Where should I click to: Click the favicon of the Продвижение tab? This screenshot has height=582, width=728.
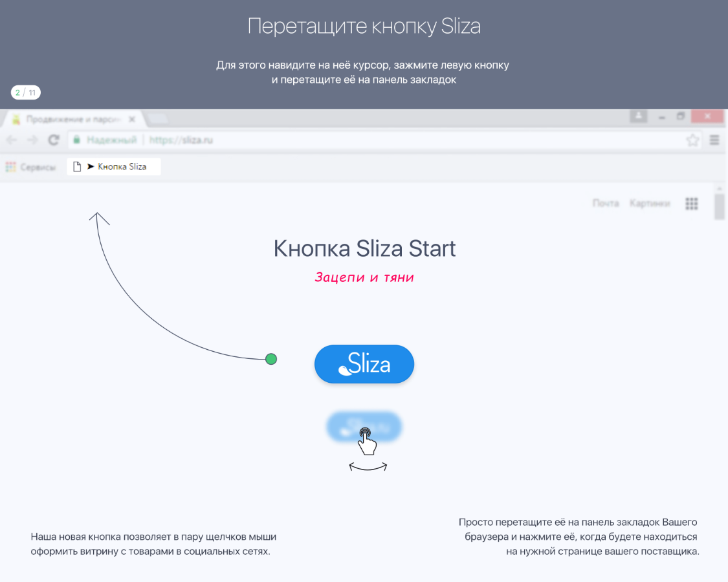tap(16, 119)
